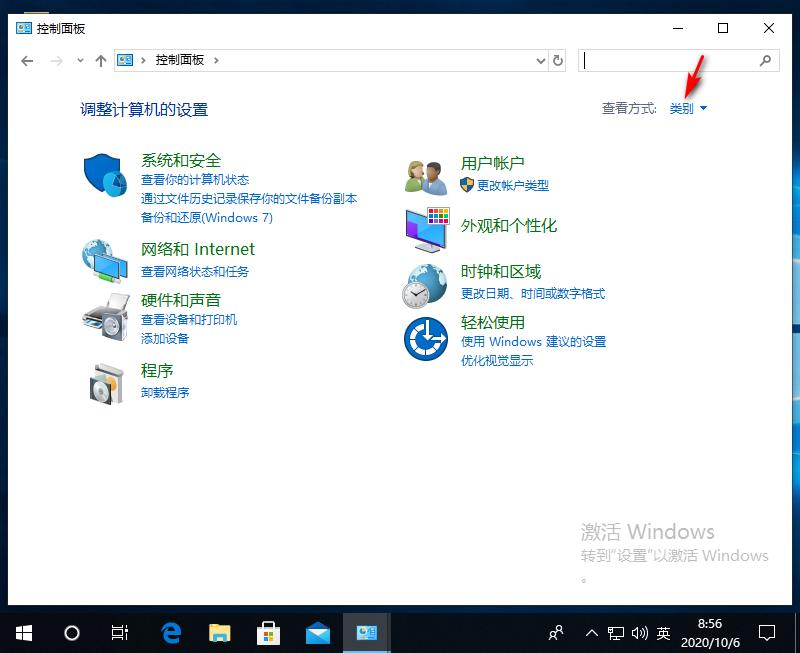Refresh the Control Panel address bar
The width and height of the screenshot is (800, 653).
coord(558,61)
